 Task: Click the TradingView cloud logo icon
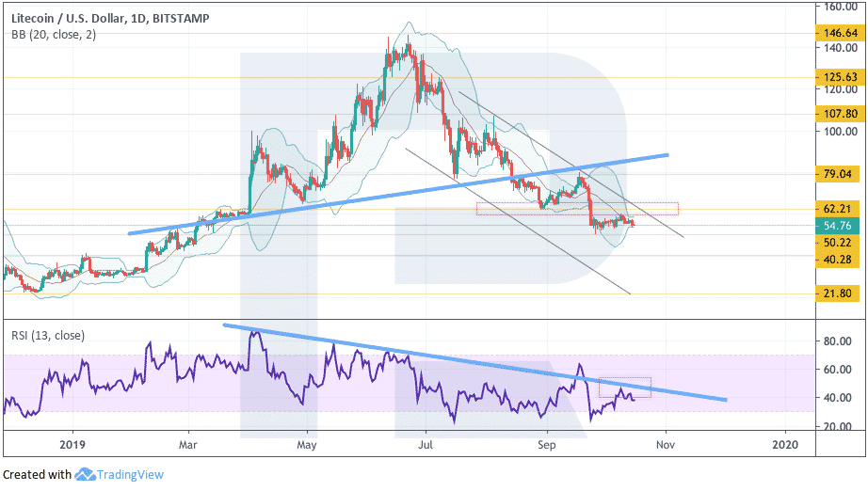pos(85,474)
